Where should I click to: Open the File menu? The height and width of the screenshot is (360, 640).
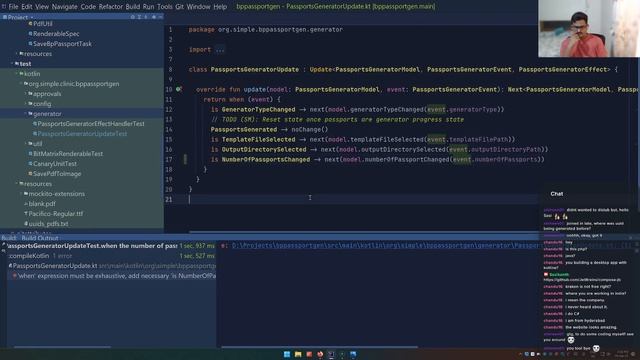click(x=13, y=7)
